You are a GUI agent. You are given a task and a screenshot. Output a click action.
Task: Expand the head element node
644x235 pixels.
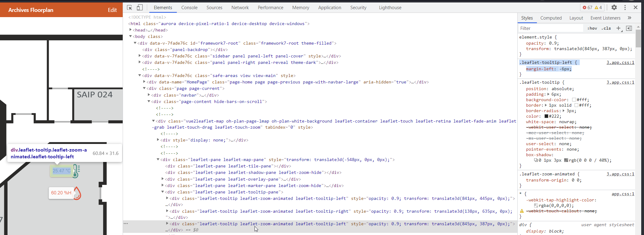tap(131, 30)
